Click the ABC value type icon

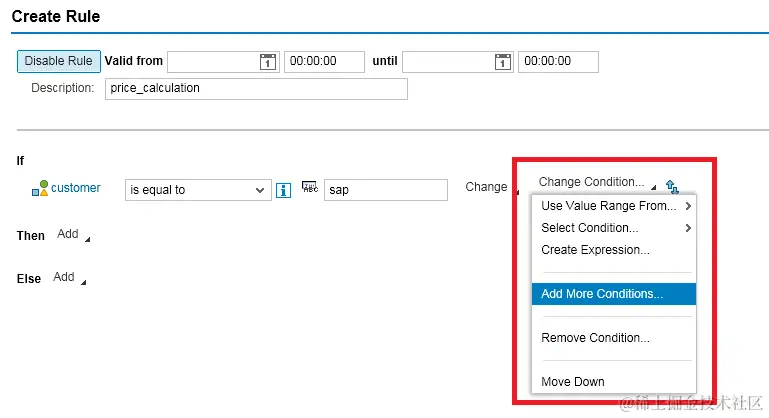310,187
